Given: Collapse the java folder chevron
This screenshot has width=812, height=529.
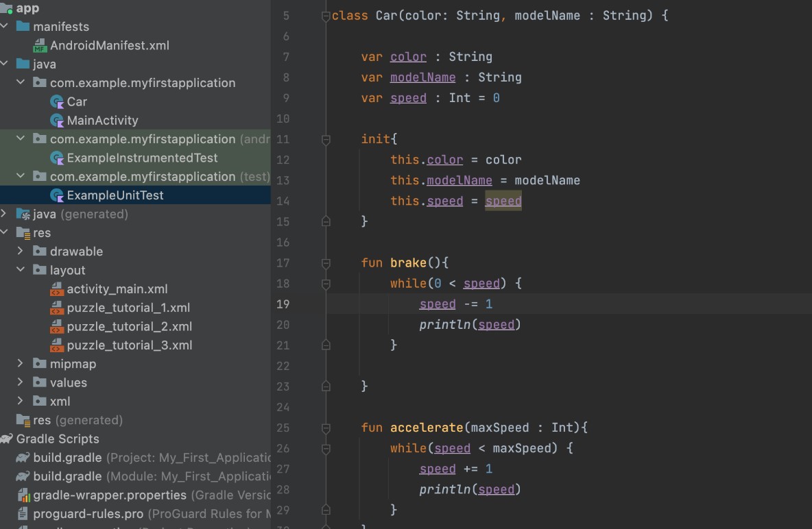Looking at the screenshot, I should pos(5,64).
